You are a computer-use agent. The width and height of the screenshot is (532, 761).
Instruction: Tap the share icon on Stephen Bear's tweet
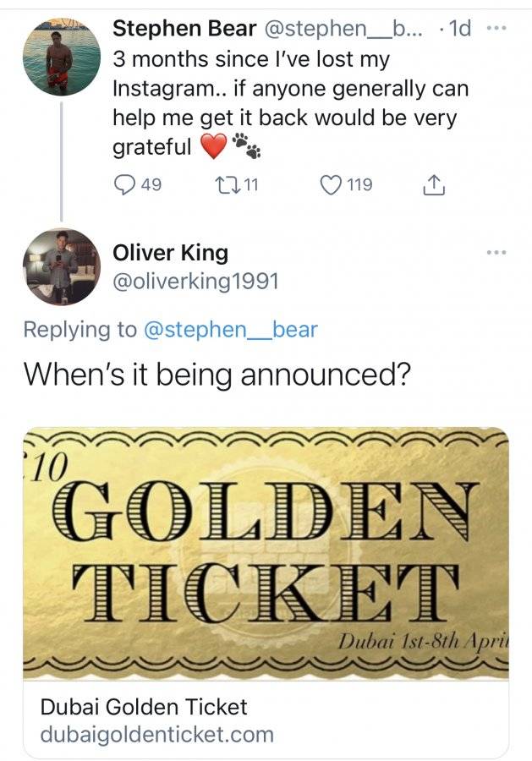tap(433, 185)
